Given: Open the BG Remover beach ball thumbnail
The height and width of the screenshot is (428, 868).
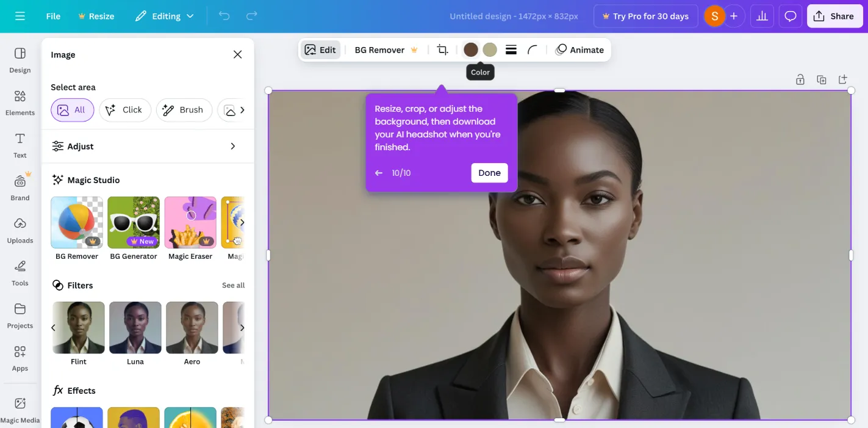Looking at the screenshot, I should (x=77, y=222).
